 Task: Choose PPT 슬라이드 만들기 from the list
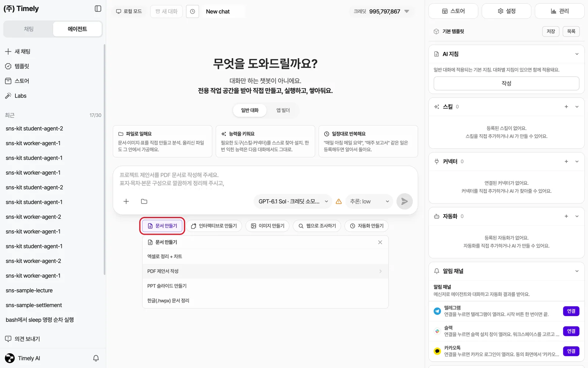pos(265,286)
